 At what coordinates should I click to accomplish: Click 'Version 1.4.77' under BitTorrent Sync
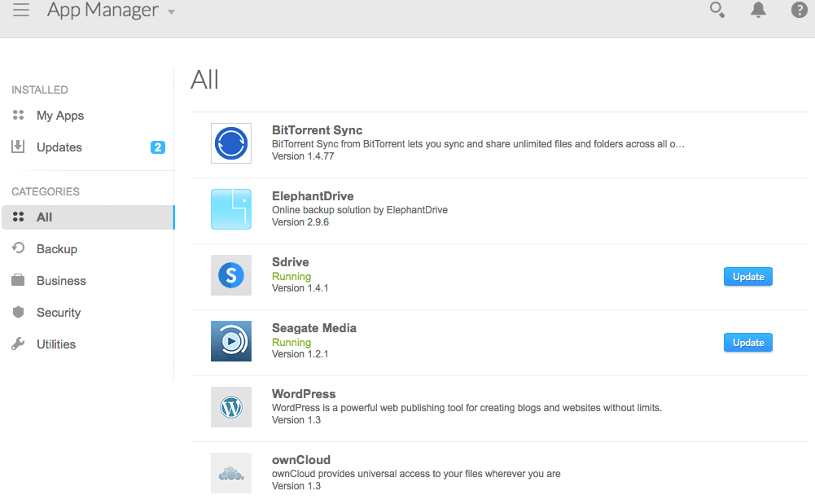[x=303, y=156]
